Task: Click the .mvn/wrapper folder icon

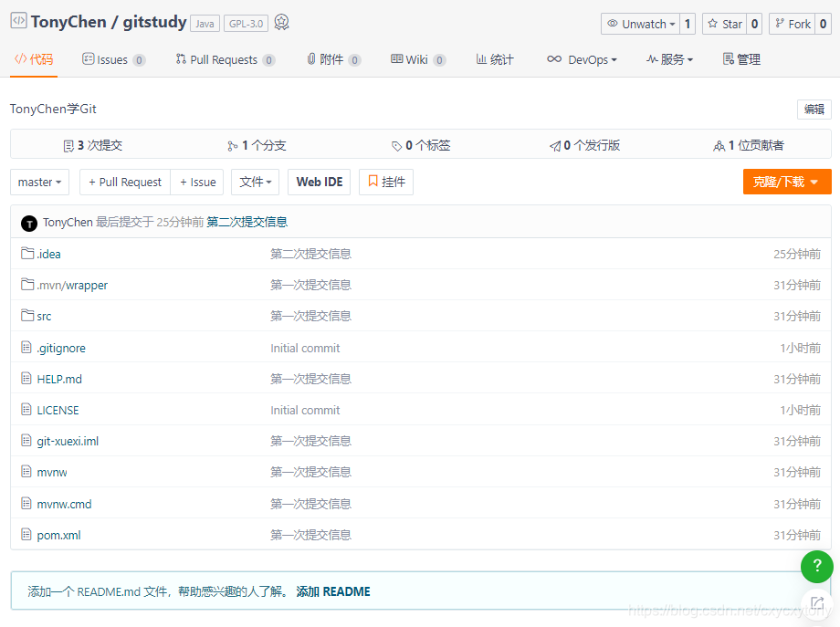Action: (x=27, y=285)
